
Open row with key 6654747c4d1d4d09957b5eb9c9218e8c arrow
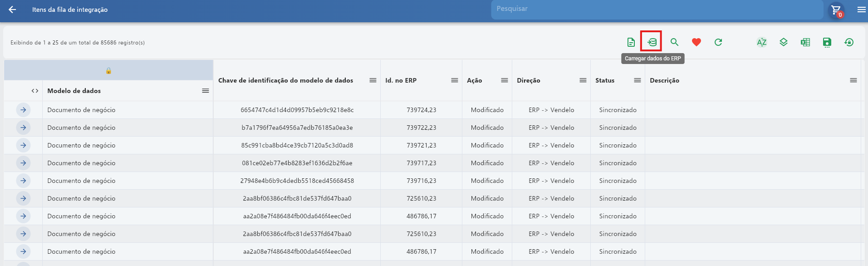tap(23, 110)
